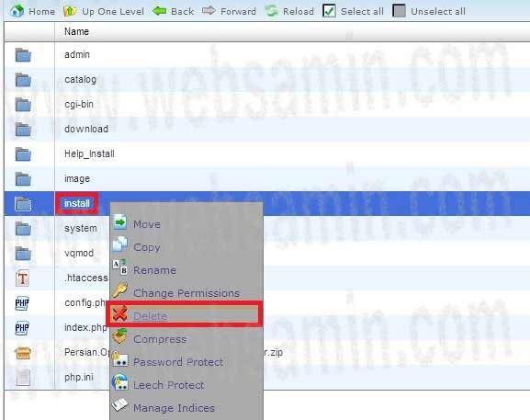Click the Name column header
Viewport: 530px width, 420px height.
[77, 31]
